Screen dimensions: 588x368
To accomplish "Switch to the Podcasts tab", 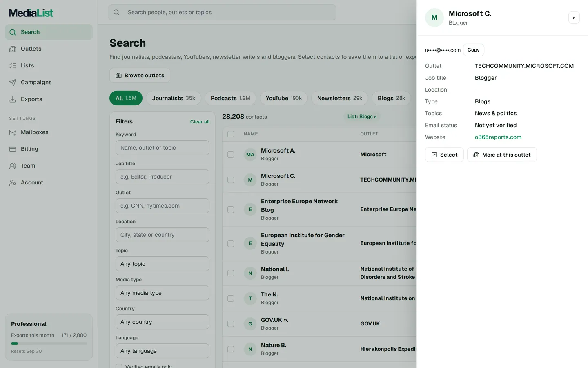I will click(230, 98).
